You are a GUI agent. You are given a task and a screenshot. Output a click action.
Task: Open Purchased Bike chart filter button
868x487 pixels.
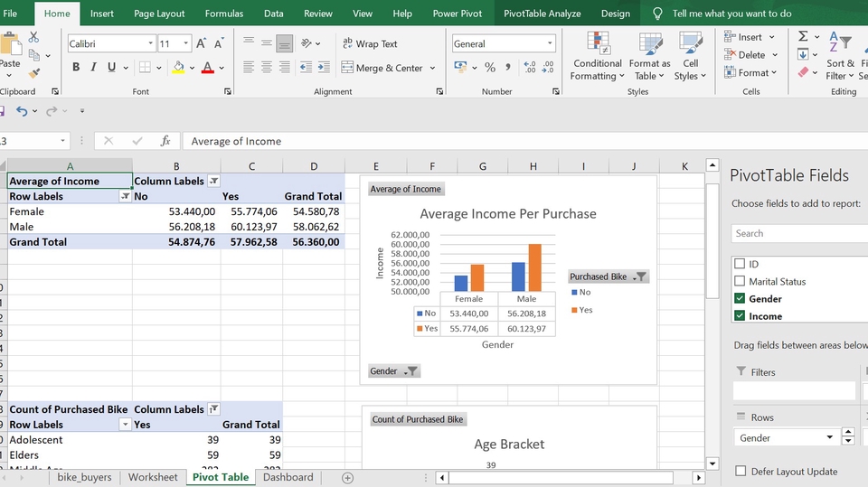click(x=608, y=276)
